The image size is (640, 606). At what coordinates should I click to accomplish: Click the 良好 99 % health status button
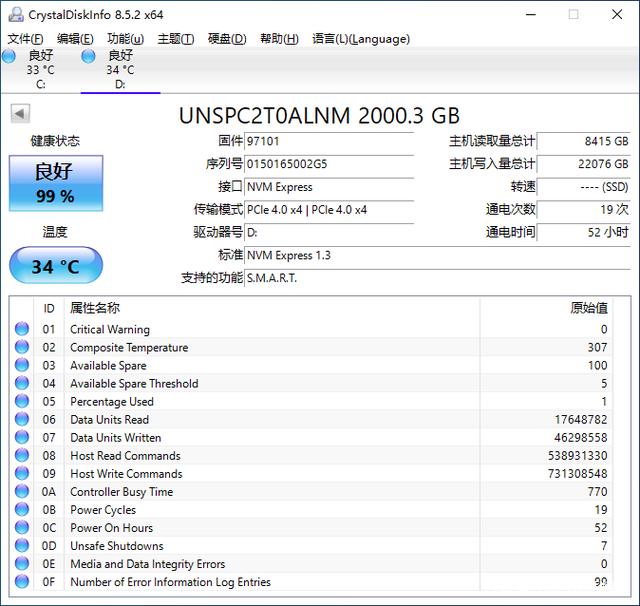[x=56, y=183]
